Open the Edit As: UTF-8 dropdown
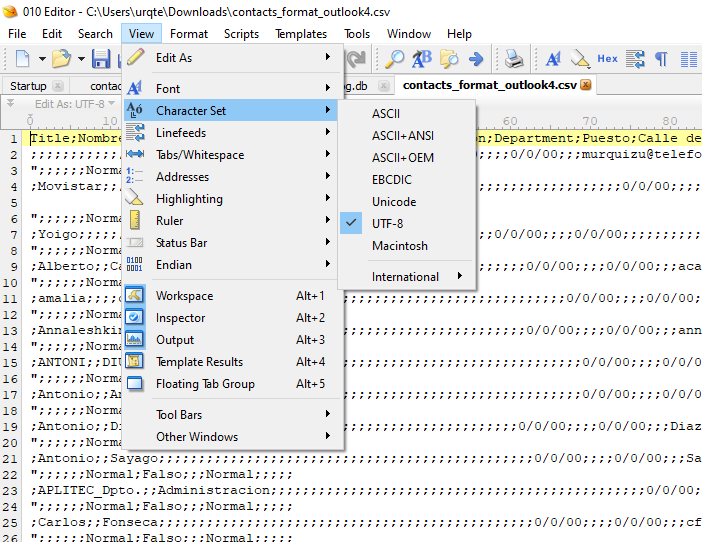The image size is (702, 542). pyautogui.click(x=70, y=104)
